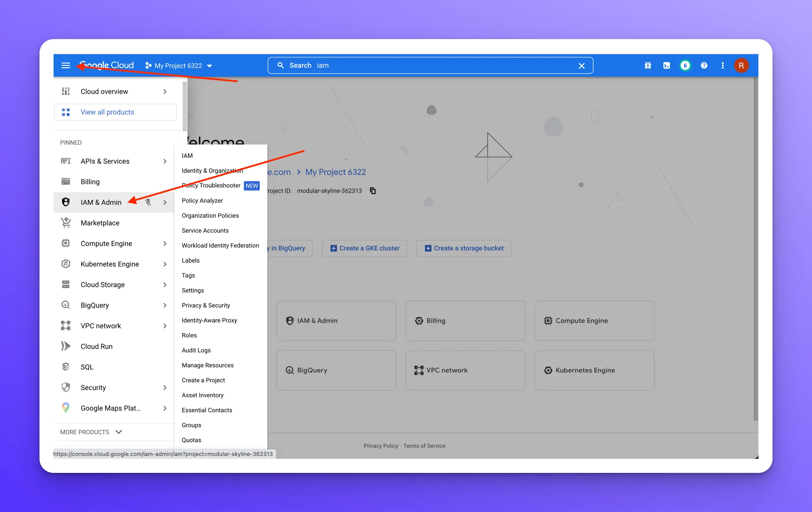Select Organization Policies menu item
This screenshot has height=512, width=812.
pos(210,215)
